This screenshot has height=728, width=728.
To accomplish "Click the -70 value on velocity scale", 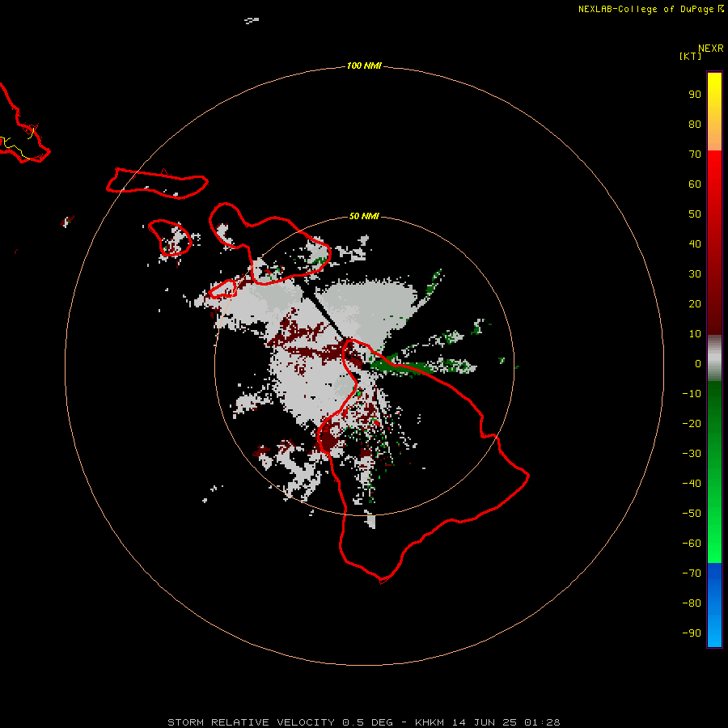I will 692,574.
